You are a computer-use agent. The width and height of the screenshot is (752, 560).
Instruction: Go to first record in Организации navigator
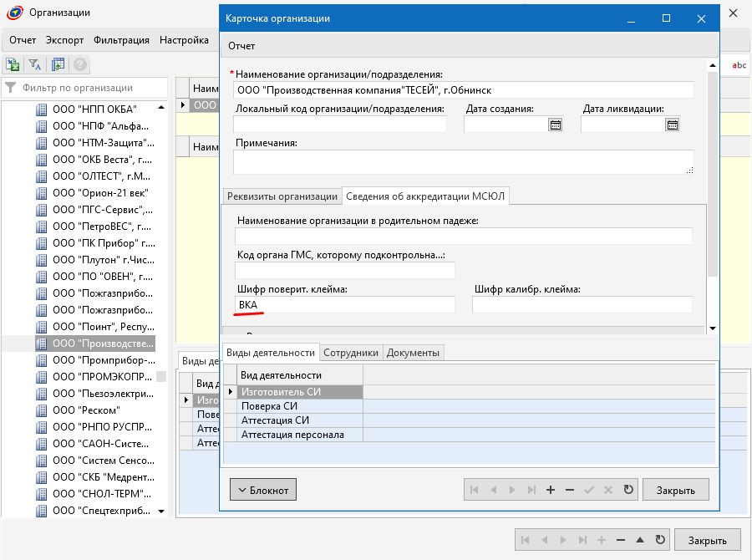pos(526,540)
